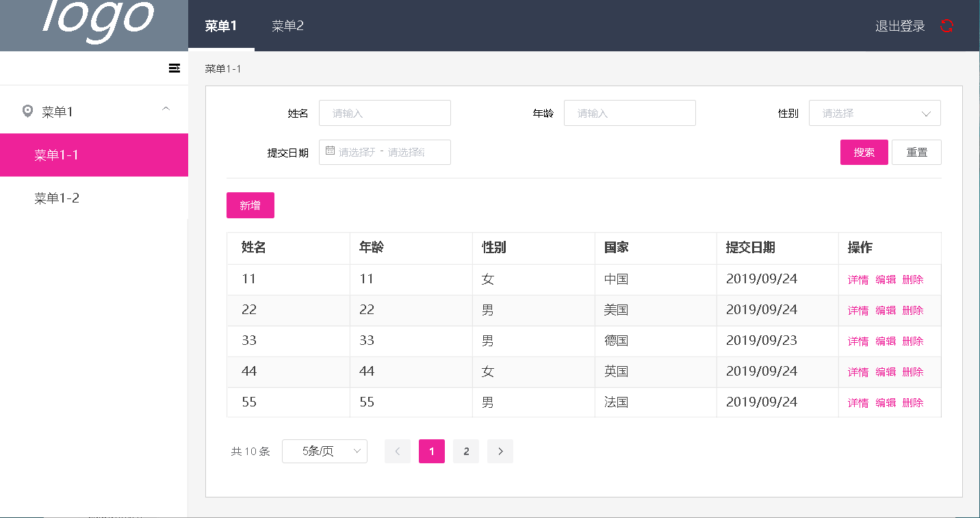Click the sidebar collapse icon

click(175, 68)
